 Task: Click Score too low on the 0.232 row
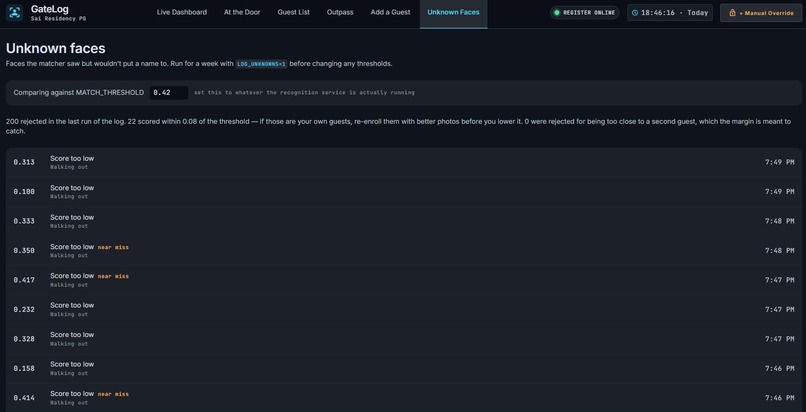pos(72,305)
